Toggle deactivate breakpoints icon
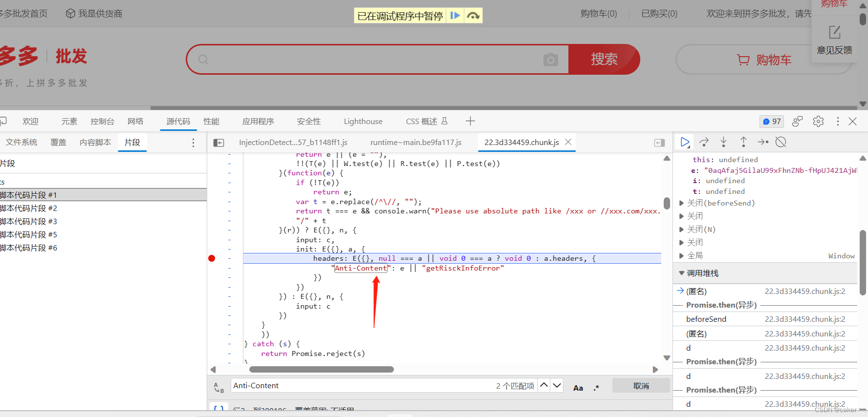 pyautogui.click(x=781, y=142)
